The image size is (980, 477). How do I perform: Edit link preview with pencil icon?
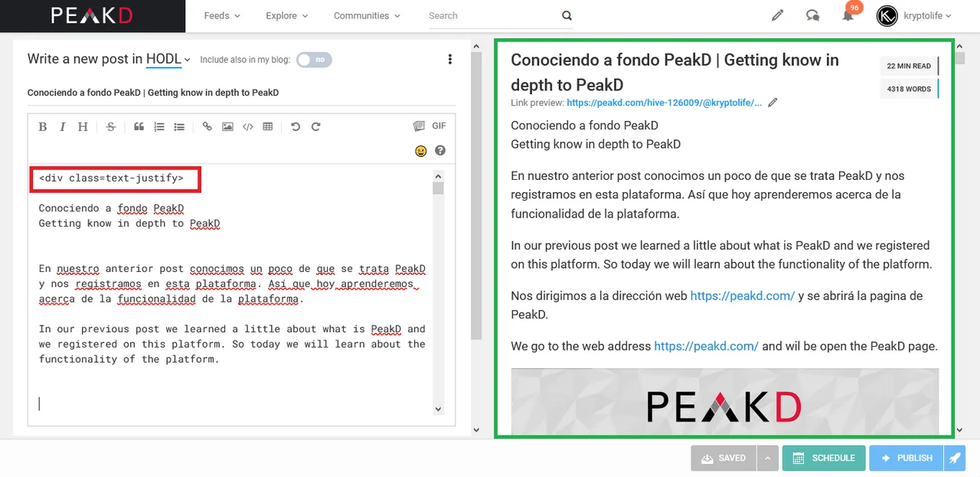click(773, 103)
